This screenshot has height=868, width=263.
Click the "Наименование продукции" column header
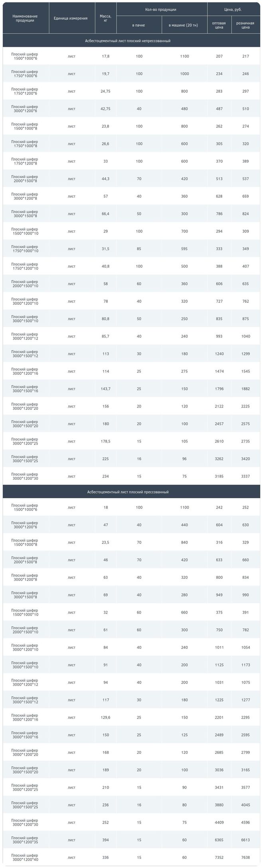(x=25, y=18)
